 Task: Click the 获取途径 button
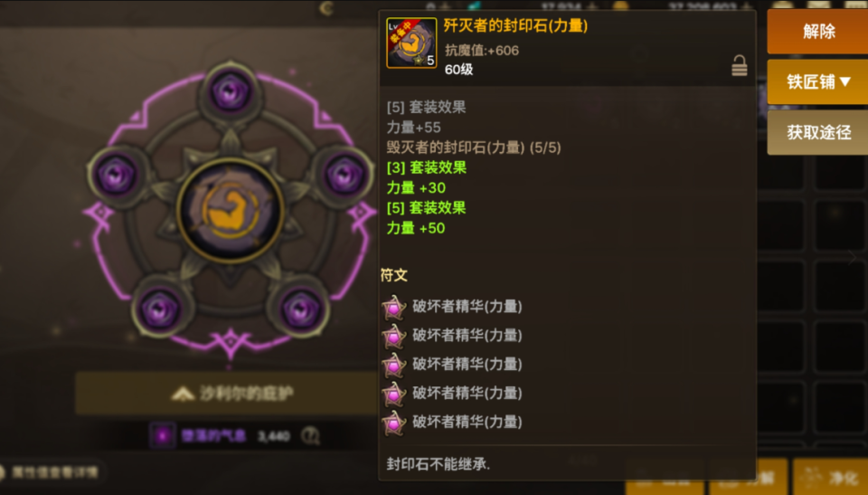coord(818,132)
